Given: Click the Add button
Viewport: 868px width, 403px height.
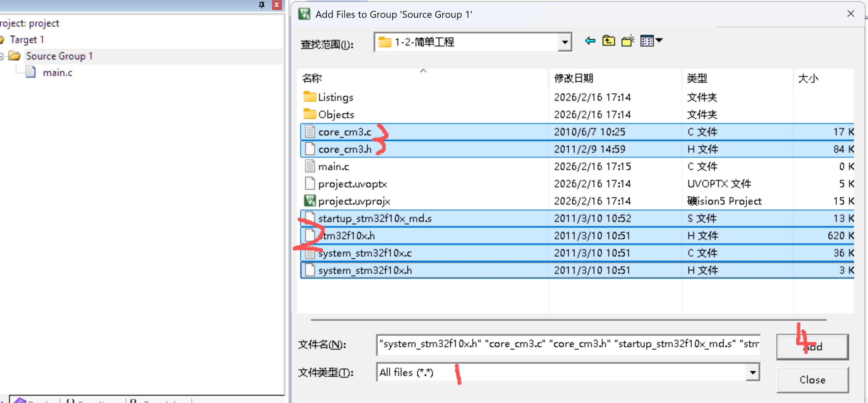Looking at the screenshot, I should point(812,346).
